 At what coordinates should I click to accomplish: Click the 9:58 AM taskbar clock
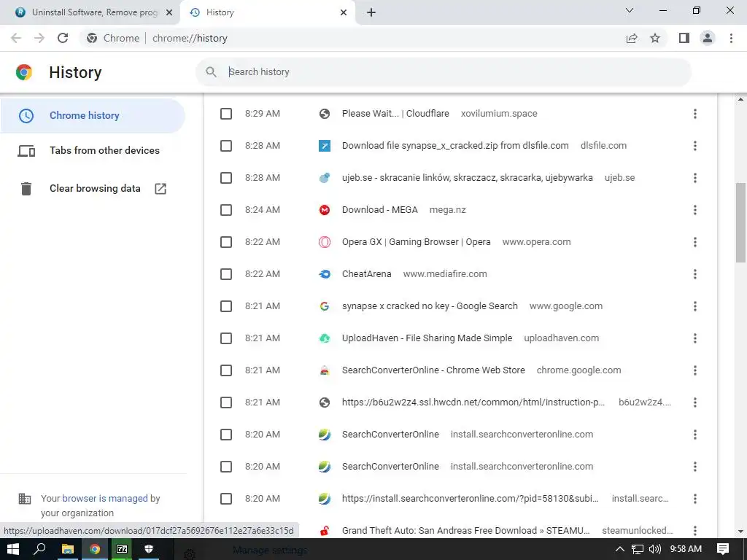[x=686, y=549]
